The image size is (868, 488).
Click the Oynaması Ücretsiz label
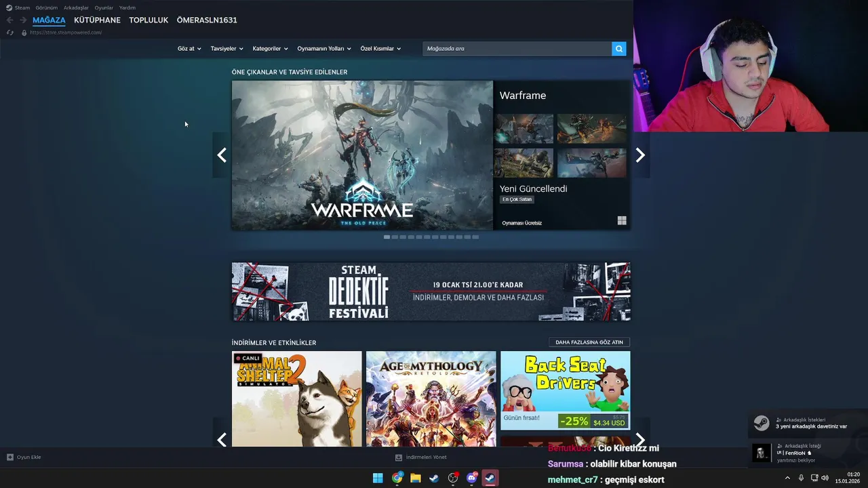(x=522, y=223)
